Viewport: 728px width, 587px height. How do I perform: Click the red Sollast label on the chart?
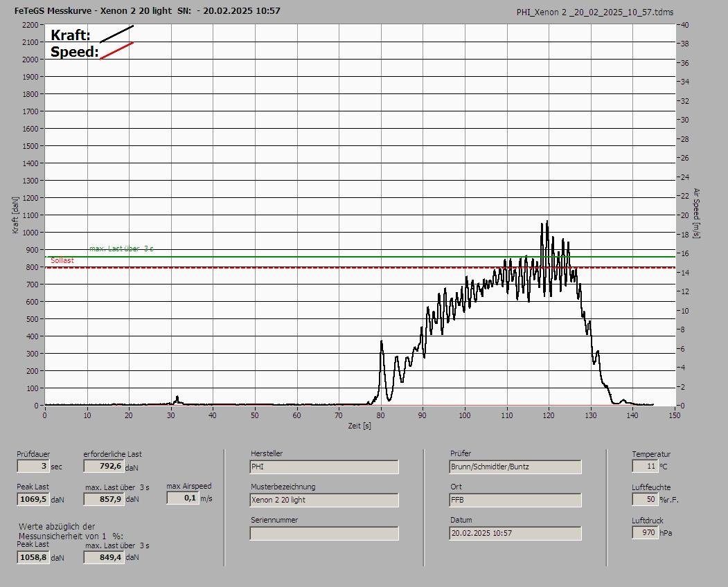coord(62,261)
